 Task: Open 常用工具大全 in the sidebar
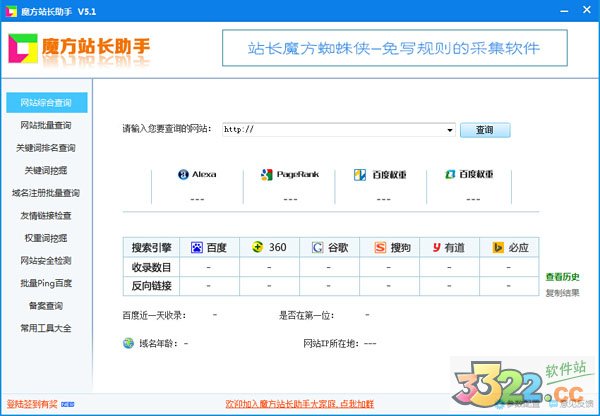(46, 328)
